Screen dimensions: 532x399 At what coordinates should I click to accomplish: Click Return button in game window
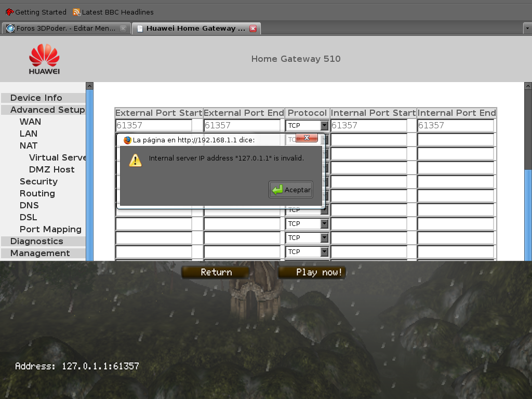click(216, 272)
